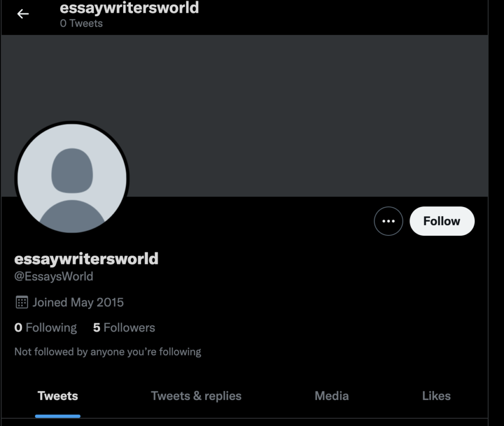The width and height of the screenshot is (504, 426).
Task: Click the Joined May 2015 text
Action: [78, 302]
